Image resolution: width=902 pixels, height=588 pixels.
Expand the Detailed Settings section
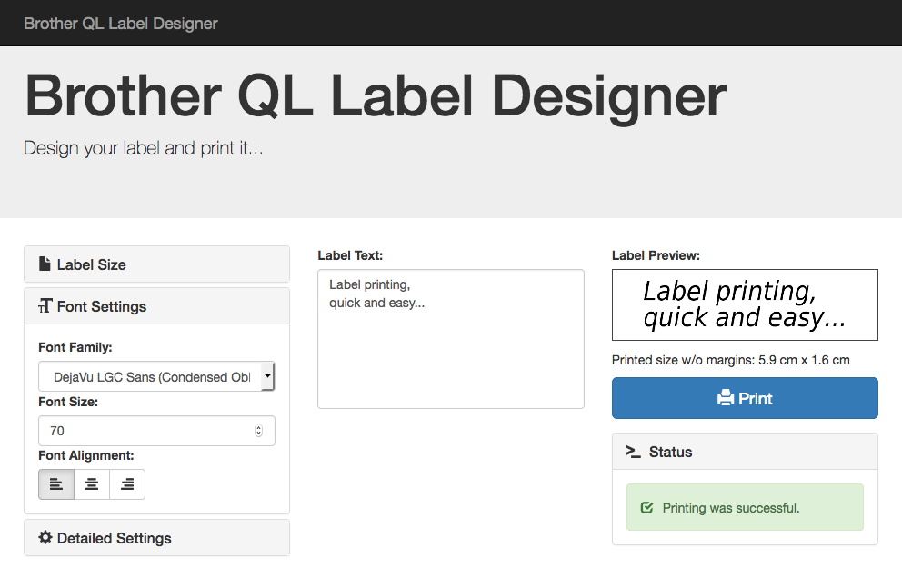(156, 538)
